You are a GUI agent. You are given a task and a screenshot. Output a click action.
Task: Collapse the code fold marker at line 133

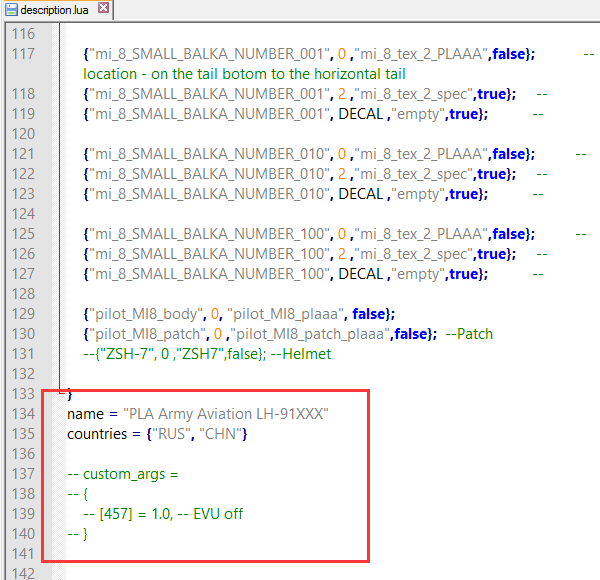(x=61, y=393)
